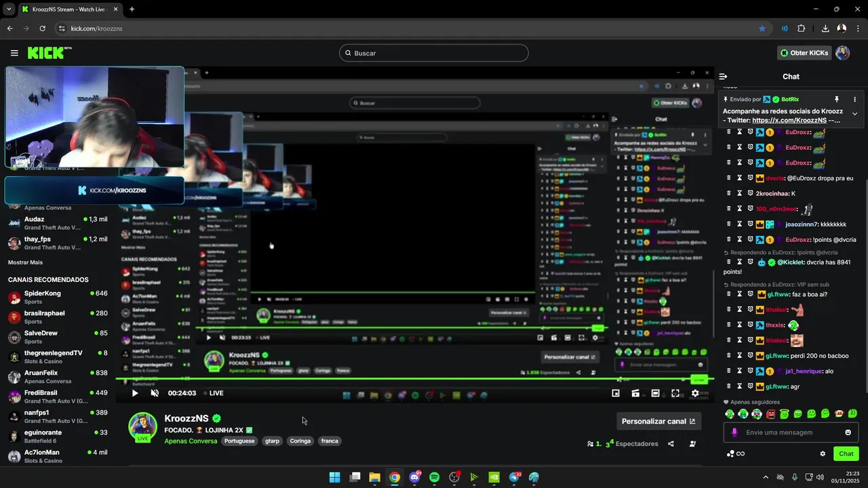The image size is (868, 488).
Task: Delete the 2krocinhaa message
Action: [x=729, y=193]
